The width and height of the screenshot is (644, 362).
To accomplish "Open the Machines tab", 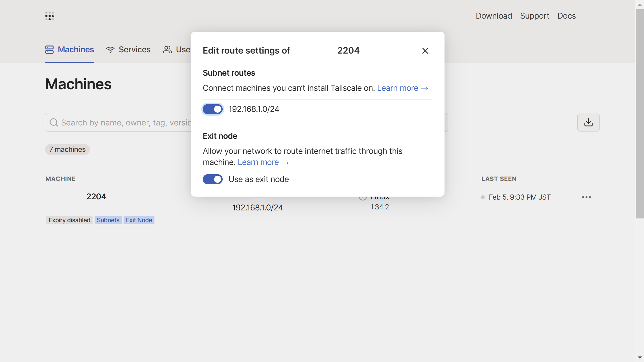I will tap(76, 50).
